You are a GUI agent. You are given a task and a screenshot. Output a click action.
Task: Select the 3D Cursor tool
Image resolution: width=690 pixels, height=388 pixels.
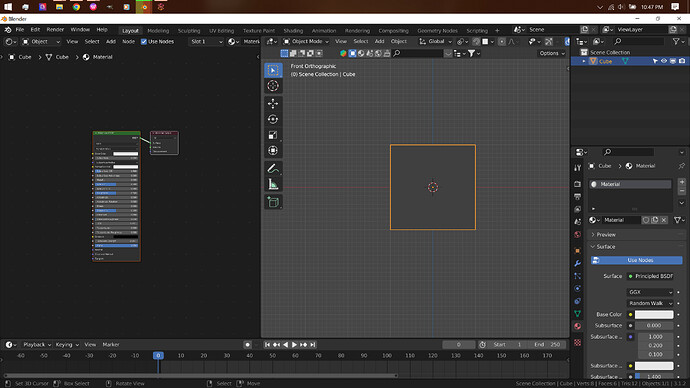[273, 86]
